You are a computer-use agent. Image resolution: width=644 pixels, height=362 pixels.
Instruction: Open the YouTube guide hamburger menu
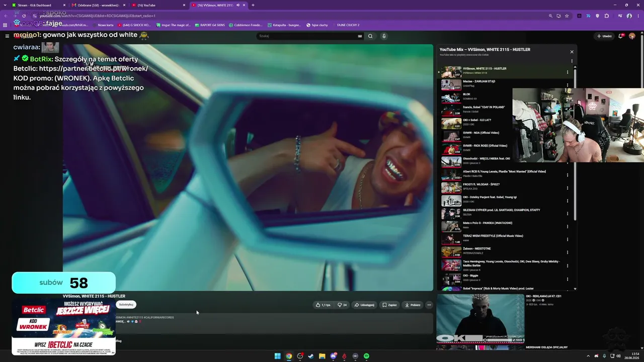click(7, 36)
